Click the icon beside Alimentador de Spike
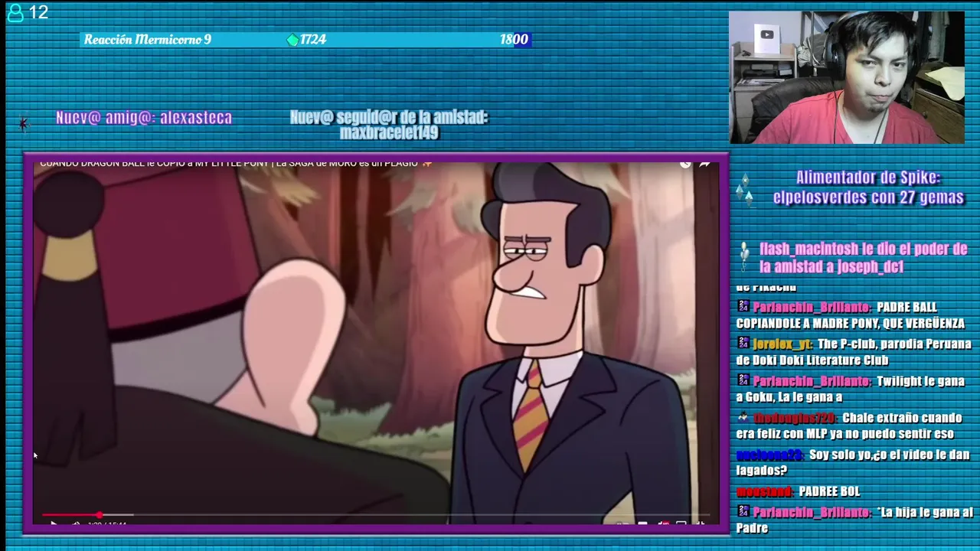The image size is (980, 551). (743, 188)
